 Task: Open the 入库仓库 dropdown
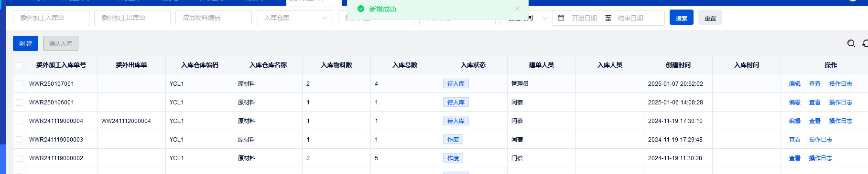(x=295, y=18)
